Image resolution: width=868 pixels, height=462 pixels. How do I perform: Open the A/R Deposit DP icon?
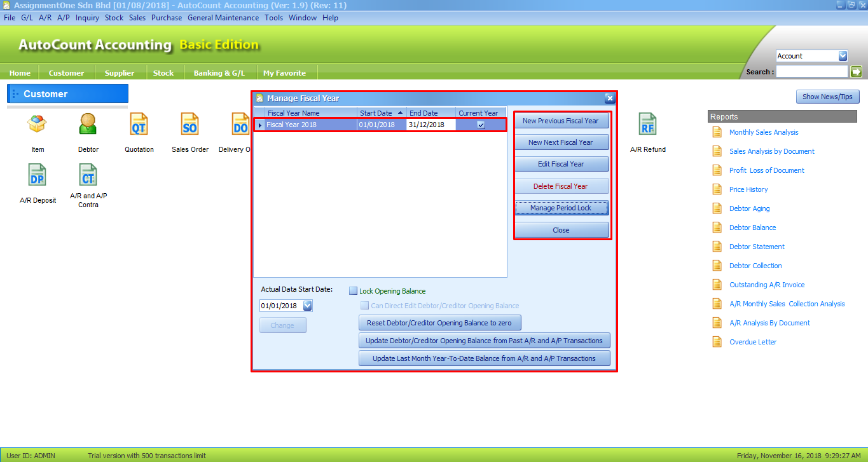click(38, 175)
